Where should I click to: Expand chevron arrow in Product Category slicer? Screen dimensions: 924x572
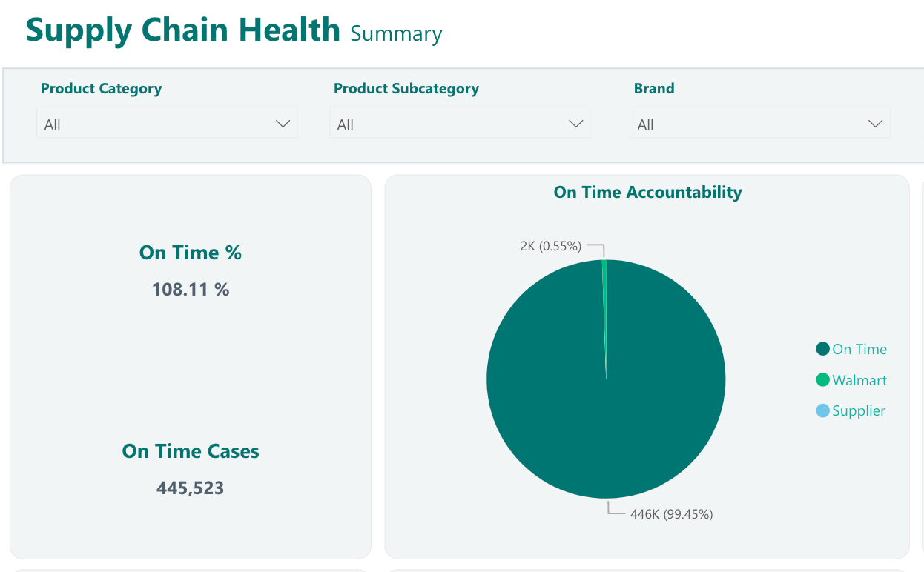[x=283, y=124]
